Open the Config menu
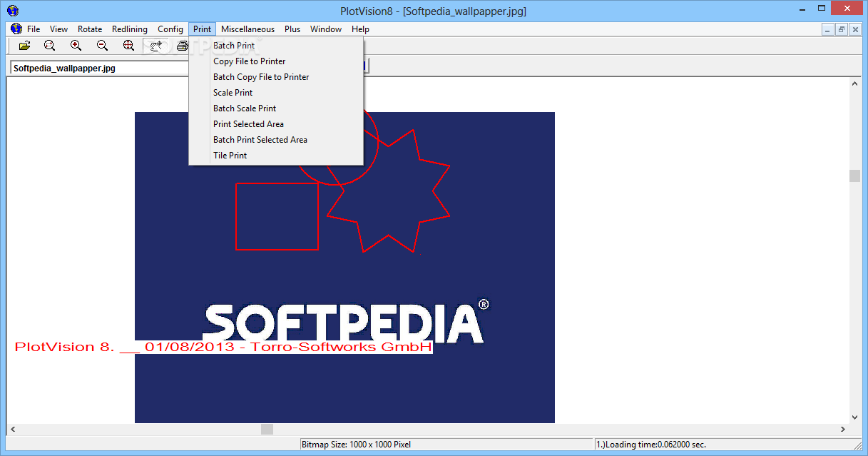868x456 pixels. pos(170,29)
